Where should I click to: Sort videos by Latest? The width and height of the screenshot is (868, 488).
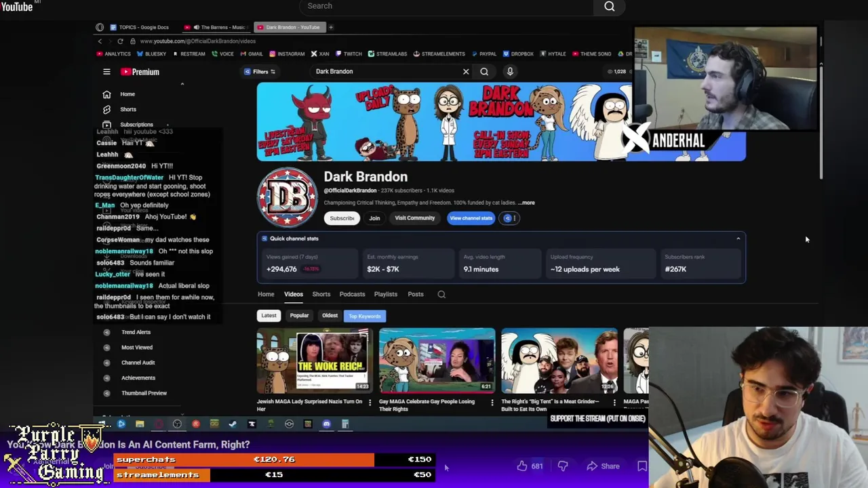[269, 315]
